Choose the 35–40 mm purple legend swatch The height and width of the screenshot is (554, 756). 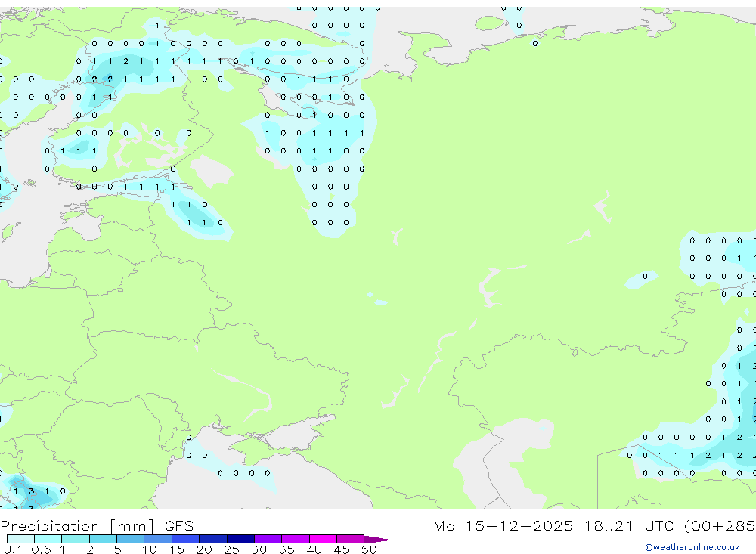[x=296, y=539]
